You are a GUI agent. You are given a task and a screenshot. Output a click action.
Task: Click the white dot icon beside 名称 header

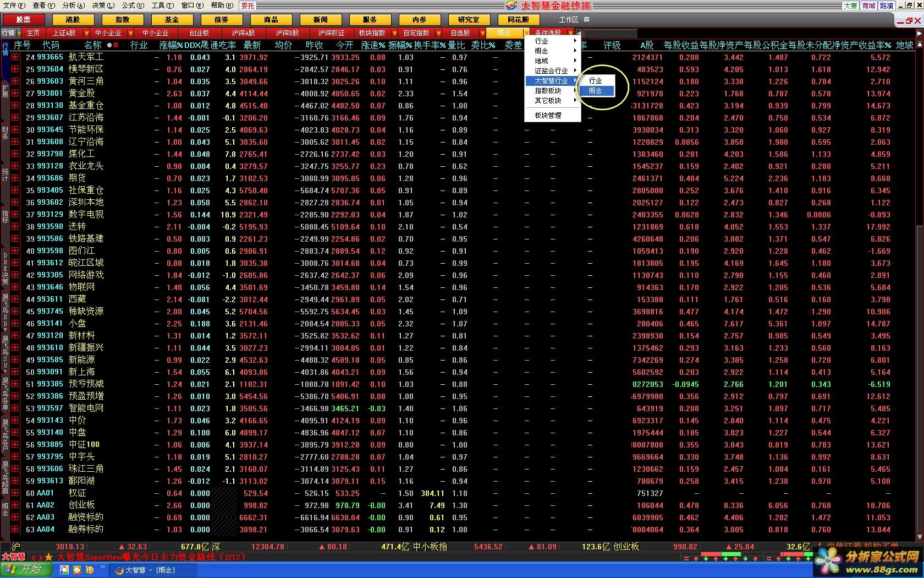point(109,45)
